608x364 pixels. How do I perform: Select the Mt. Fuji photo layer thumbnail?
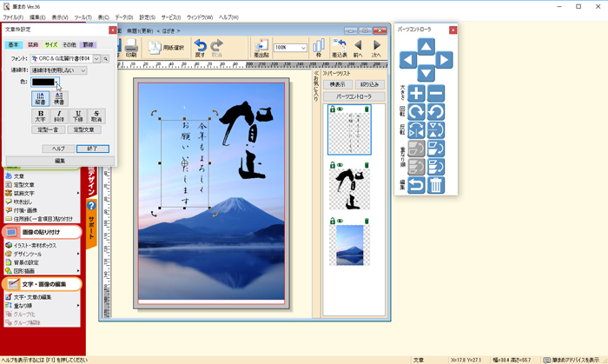(349, 246)
